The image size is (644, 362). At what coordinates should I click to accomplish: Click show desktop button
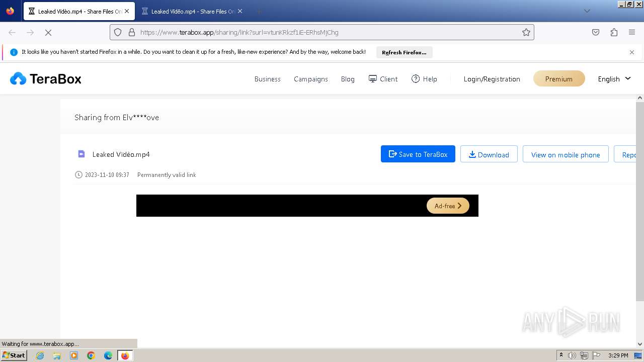[x=638, y=355]
